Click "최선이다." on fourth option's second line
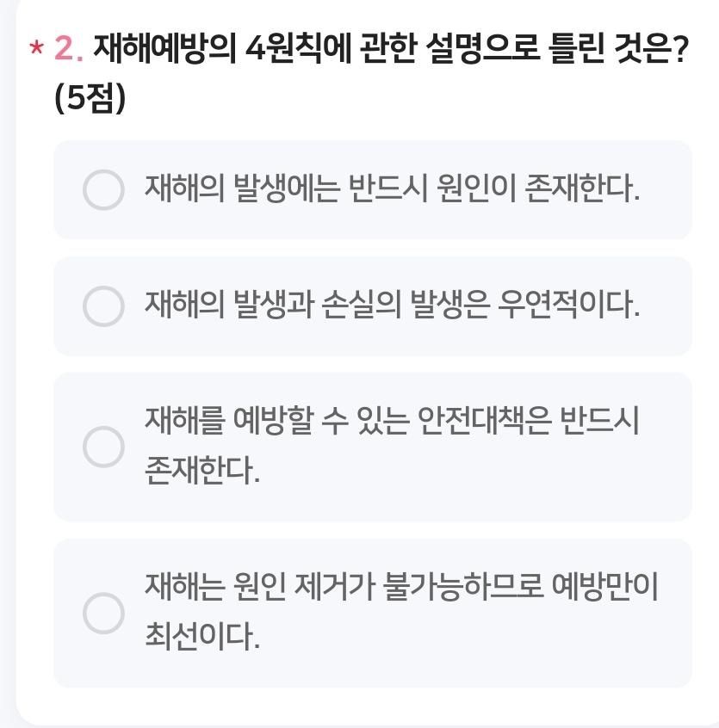Image resolution: width=719 pixels, height=728 pixels. (201, 637)
